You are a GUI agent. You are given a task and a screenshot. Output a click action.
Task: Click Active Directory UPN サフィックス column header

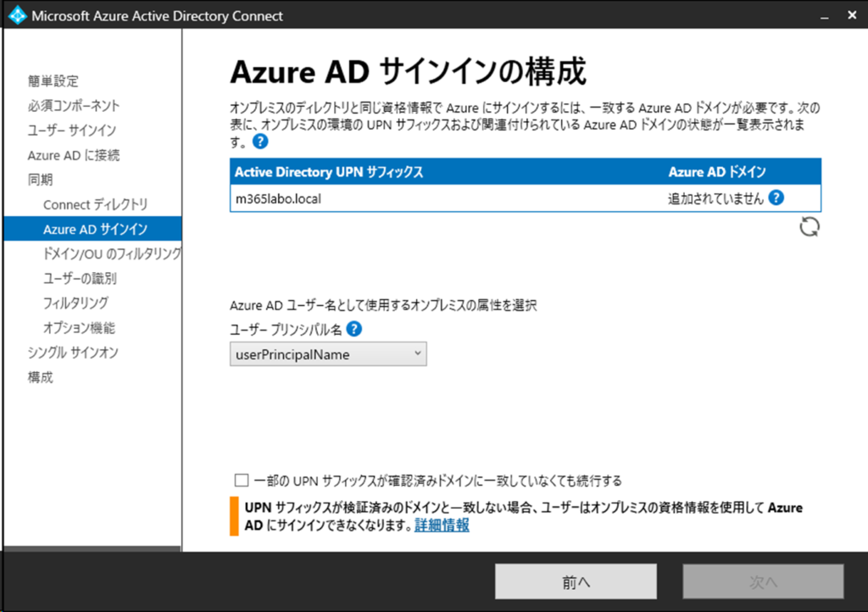pyautogui.click(x=329, y=172)
